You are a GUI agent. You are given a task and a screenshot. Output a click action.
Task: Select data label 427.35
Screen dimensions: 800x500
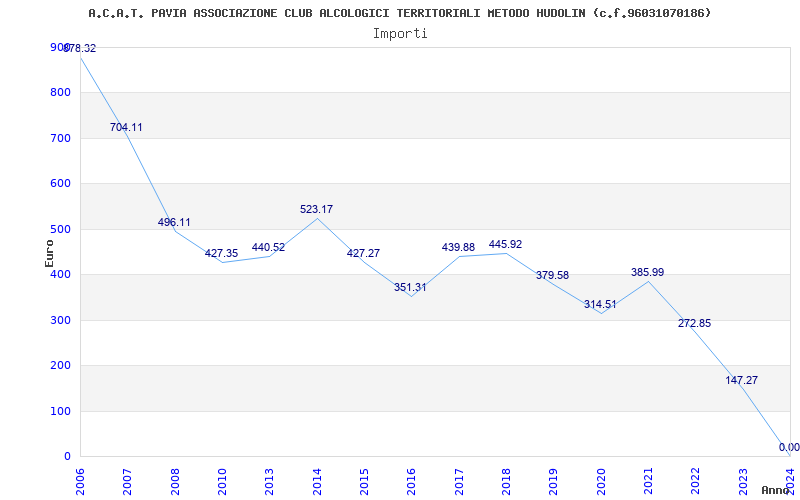221,254
